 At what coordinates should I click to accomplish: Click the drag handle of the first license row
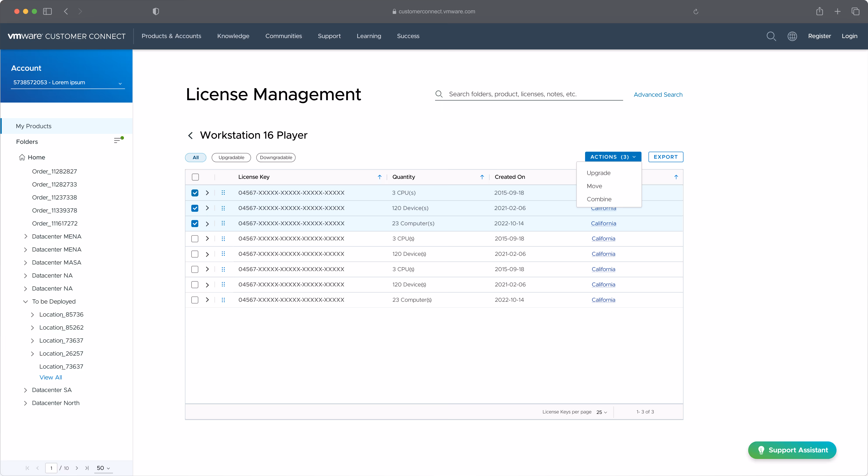coord(223,193)
